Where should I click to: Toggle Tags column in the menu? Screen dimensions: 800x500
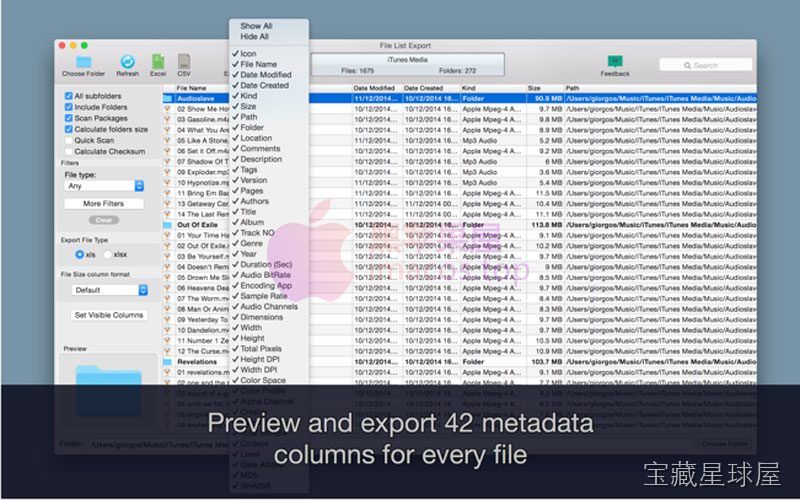[248, 169]
